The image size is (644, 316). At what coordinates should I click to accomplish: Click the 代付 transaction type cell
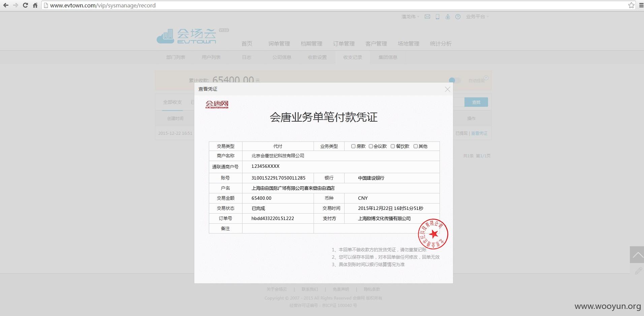(278, 146)
